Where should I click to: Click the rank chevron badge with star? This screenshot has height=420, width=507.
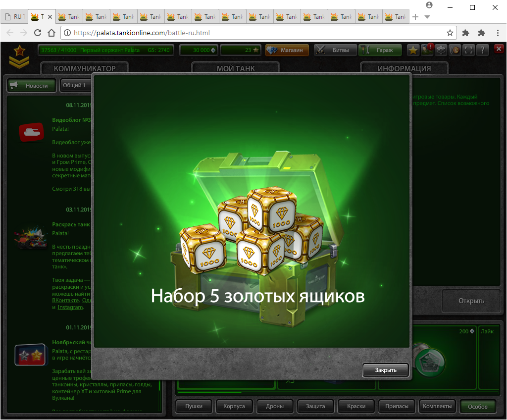point(19,56)
